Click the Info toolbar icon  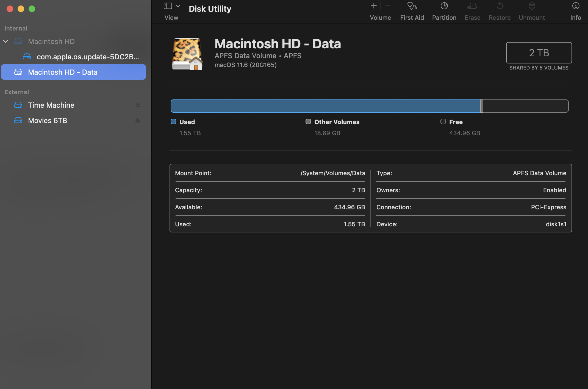click(575, 6)
